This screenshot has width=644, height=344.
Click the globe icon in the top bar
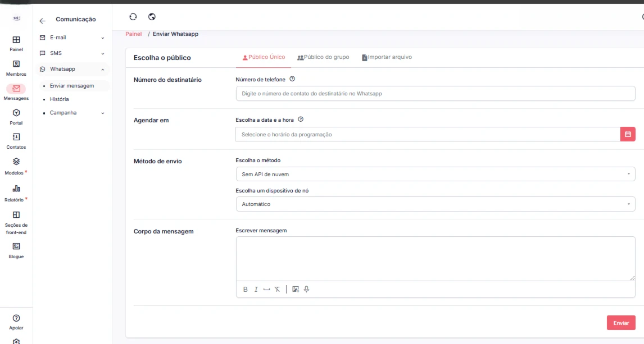click(152, 17)
